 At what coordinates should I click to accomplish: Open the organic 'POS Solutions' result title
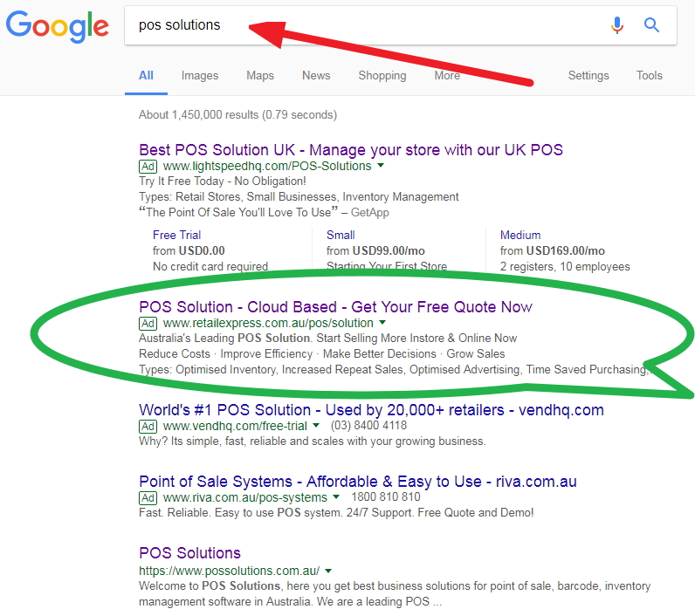click(x=189, y=553)
